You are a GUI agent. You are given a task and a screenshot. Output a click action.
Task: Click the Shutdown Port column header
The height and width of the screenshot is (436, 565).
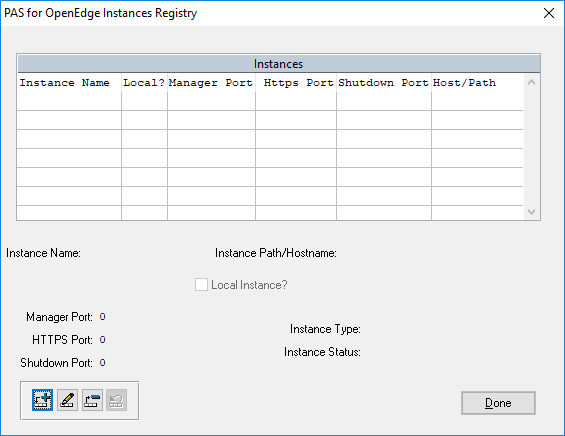tap(384, 83)
